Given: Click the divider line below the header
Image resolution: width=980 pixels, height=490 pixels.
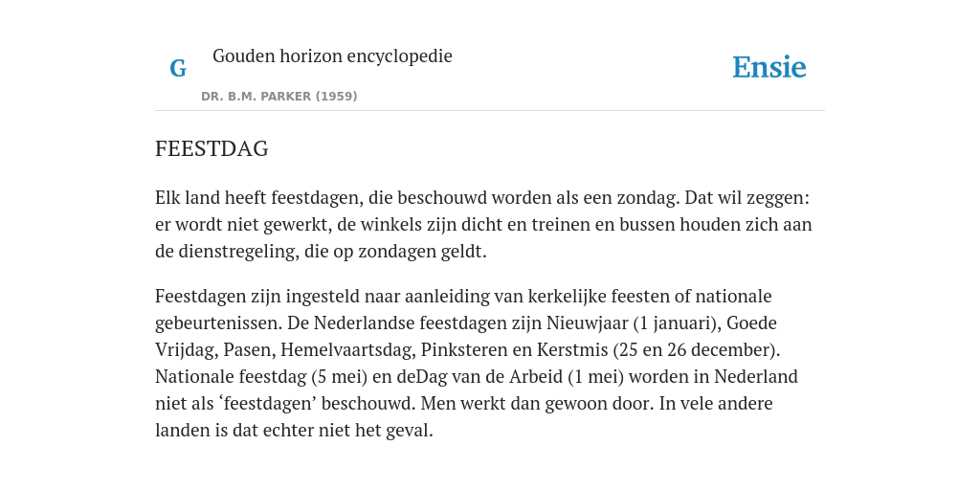Looking at the screenshot, I should click(x=490, y=111).
